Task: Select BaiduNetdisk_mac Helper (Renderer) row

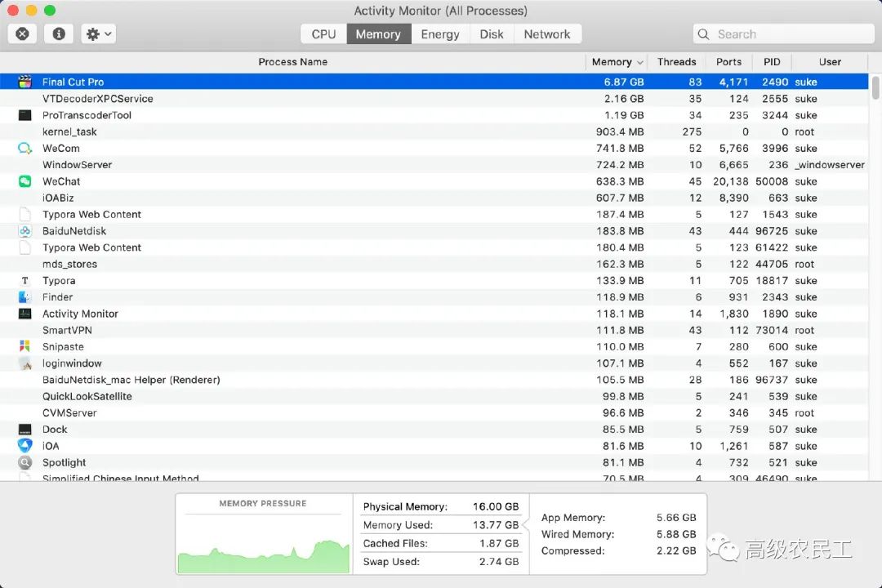Action: click(x=434, y=380)
